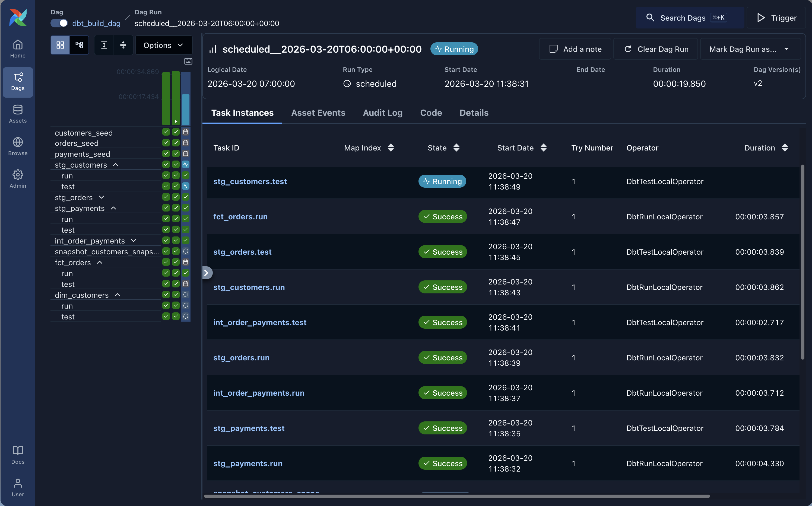The height and width of the screenshot is (506, 812).
Task: Open the Mark Dag Run as... dropdown
Action: point(750,49)
